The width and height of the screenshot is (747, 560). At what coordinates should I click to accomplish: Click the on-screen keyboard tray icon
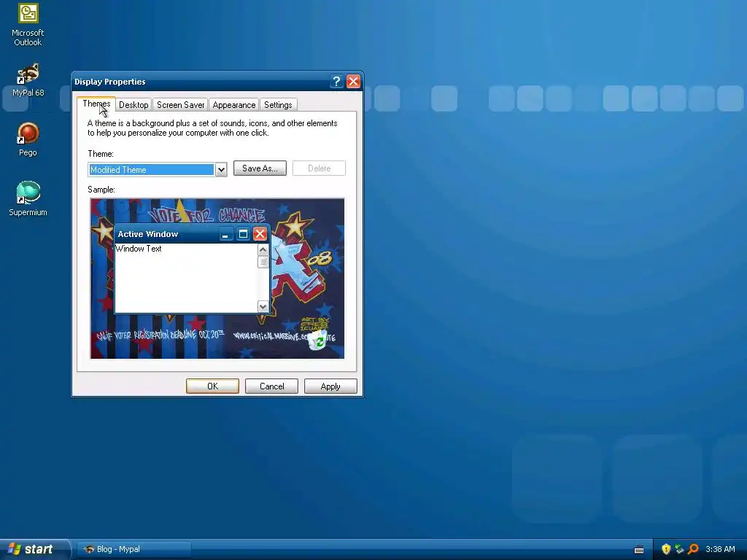pyautogui.click(x=639, y=550)
